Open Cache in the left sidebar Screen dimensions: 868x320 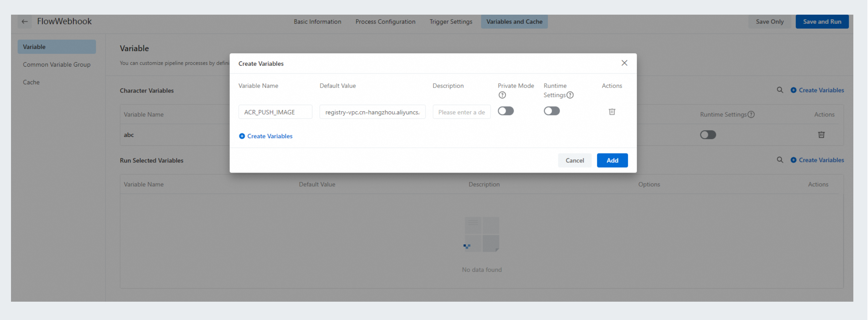pyautogui.click(x=31, y=82)
